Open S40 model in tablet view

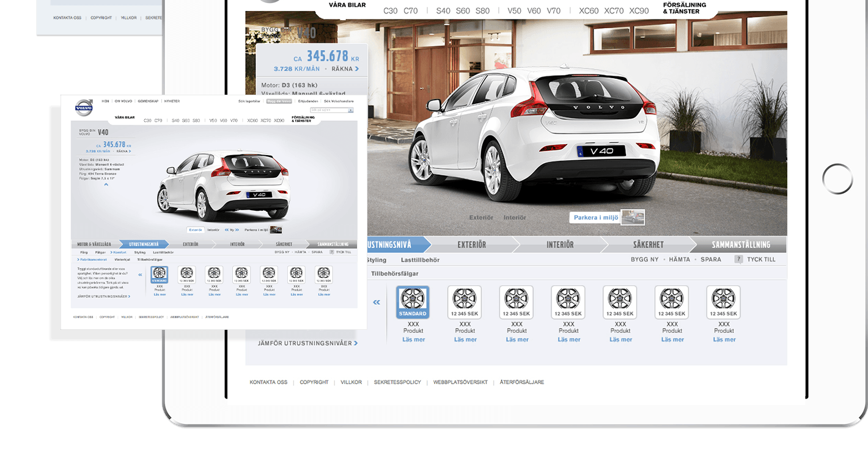pyautogui.click(x=443, y=11)
